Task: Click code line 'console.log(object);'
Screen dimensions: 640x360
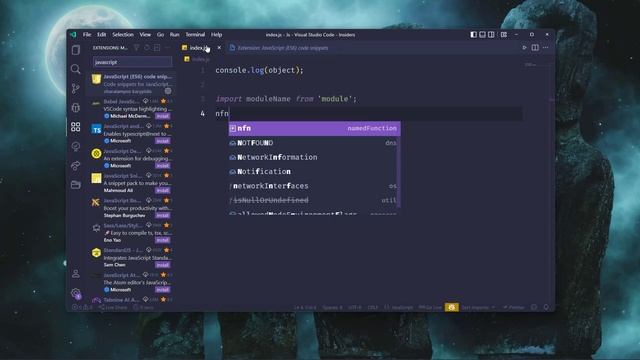Action: point(260,70)
